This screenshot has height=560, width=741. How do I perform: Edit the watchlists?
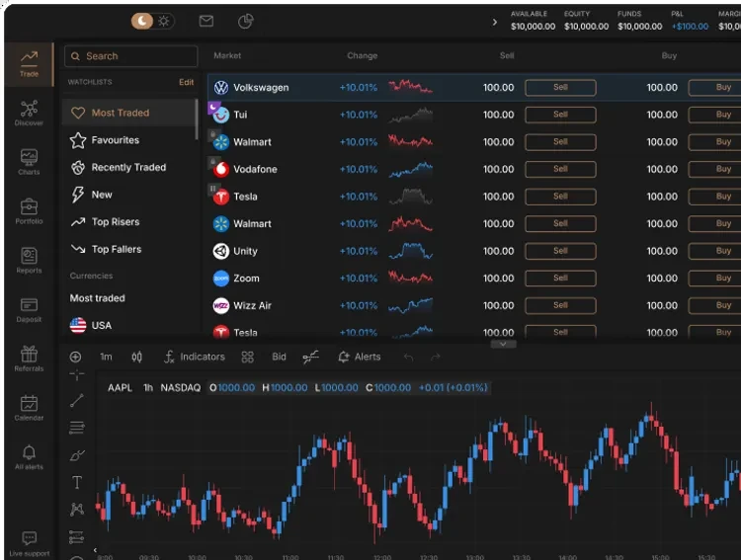[x=186, y=82]
